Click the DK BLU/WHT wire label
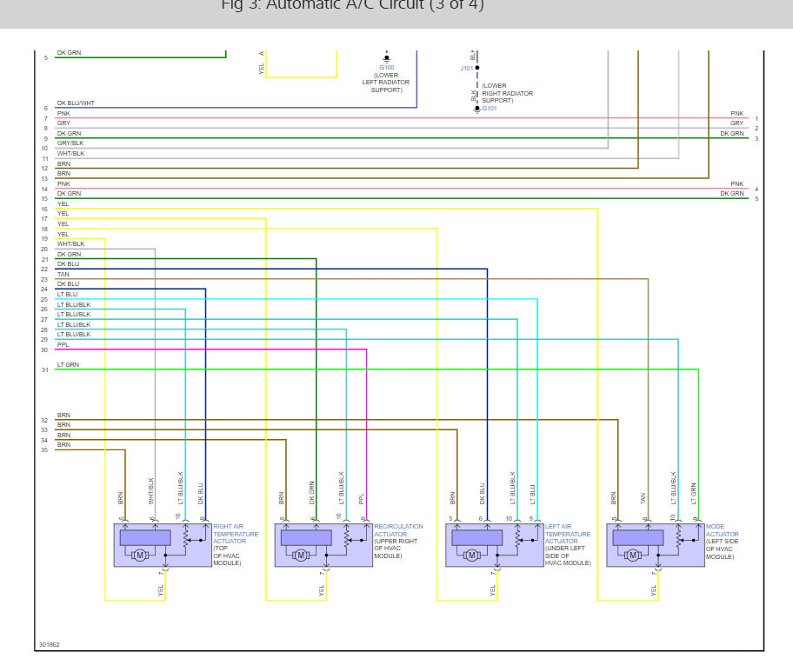 coord(76,103)
